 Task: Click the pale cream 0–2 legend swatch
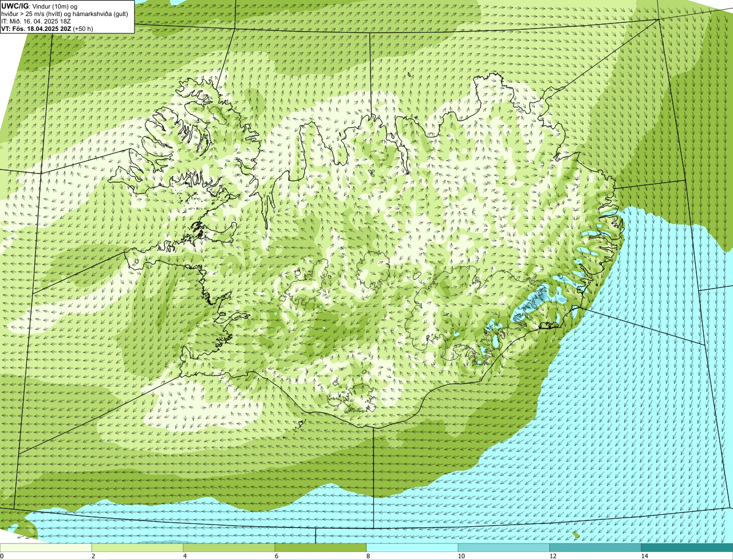pos(46,547)
